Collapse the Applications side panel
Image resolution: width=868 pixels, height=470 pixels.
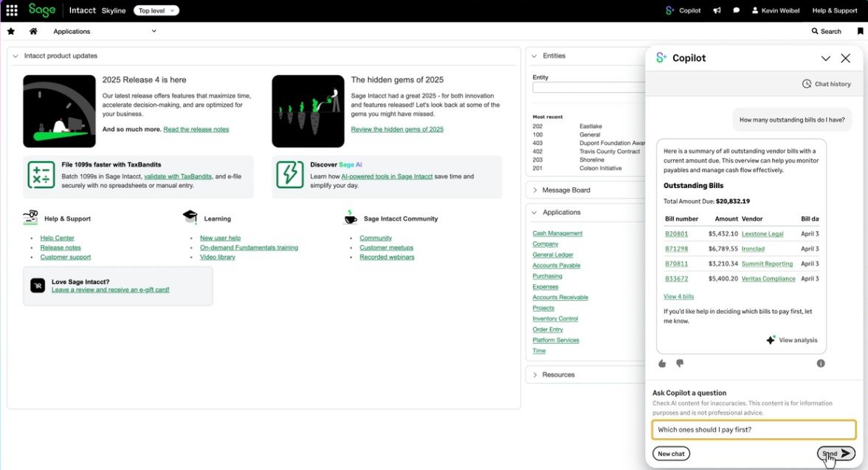tap(534, 212)
